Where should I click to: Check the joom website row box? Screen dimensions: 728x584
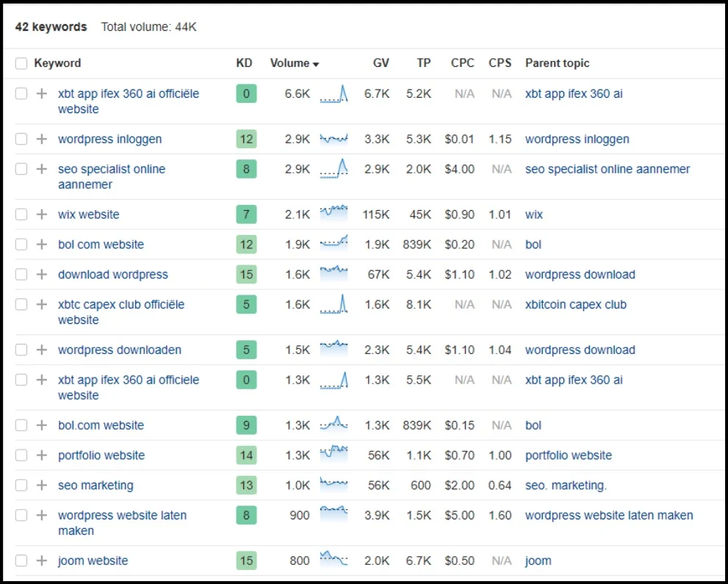click(21, 560)
